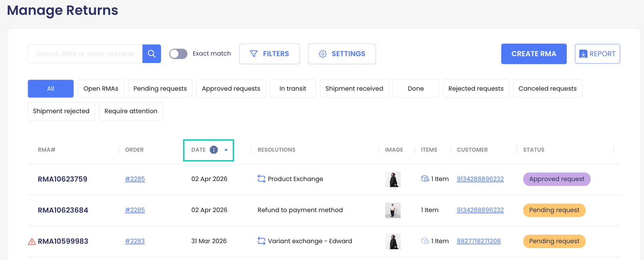Select Shipment rejected tab

tap(61, 111)
